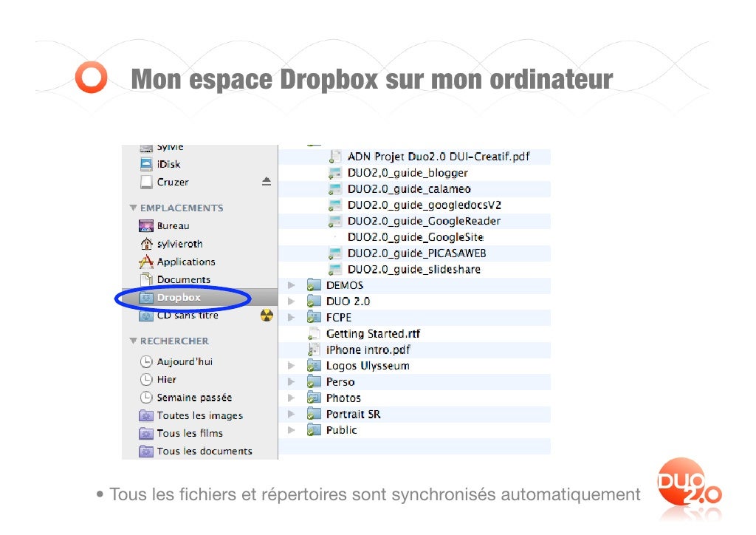Viewport: 756px width, 535px height.
Task: Click the clock icon beside Hier
Action: [x=146, y=380]
